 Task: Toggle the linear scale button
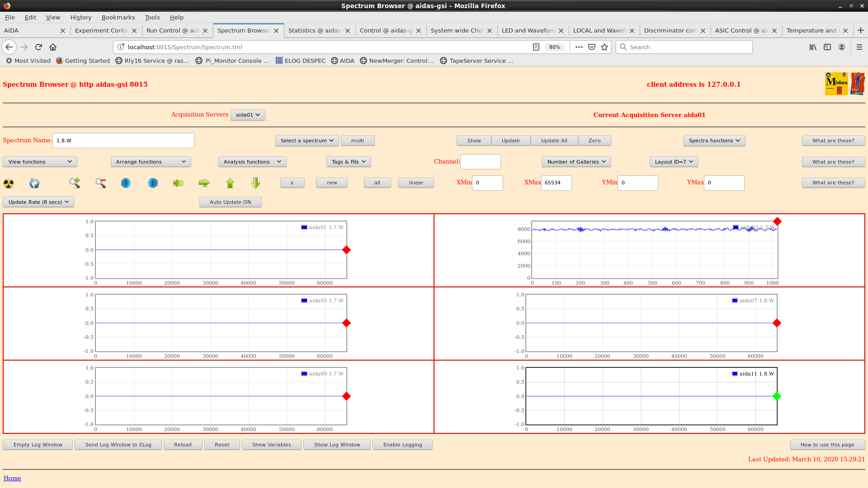click(416, 183)
